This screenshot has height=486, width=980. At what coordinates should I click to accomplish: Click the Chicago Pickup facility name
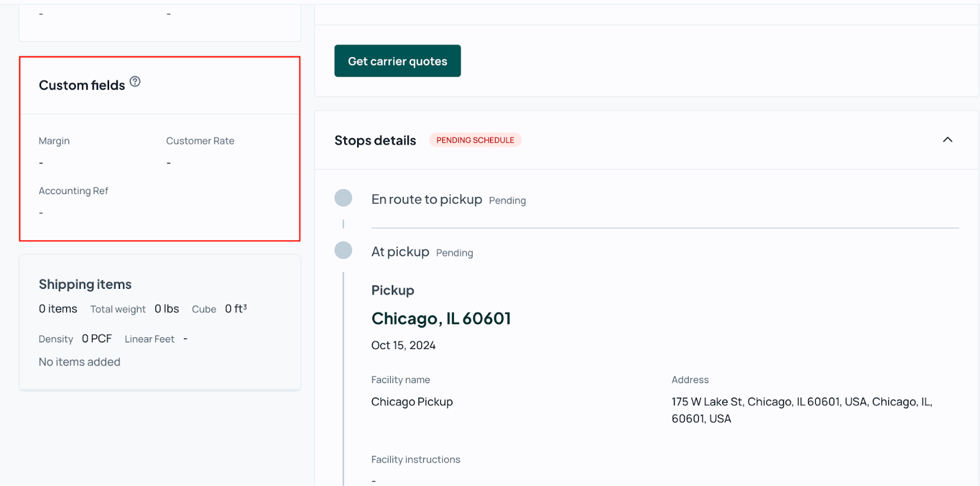tap(412, 402)
